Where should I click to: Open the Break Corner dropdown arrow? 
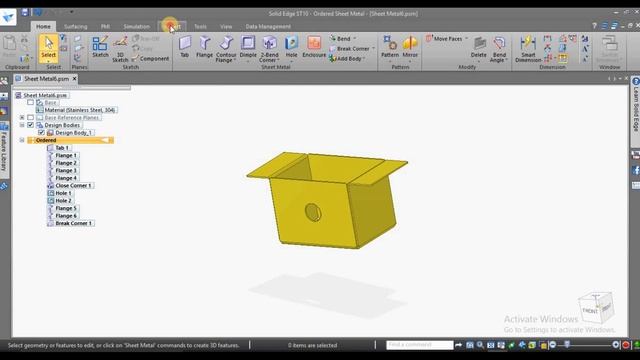point(373,49)
